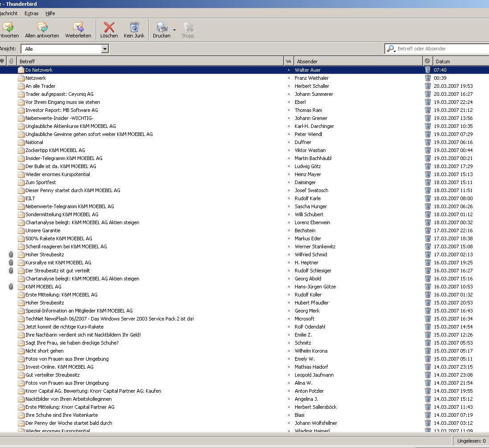489x448 pixels.
Task: Click the thread column header icon
Action: click(x=3, y=62)
